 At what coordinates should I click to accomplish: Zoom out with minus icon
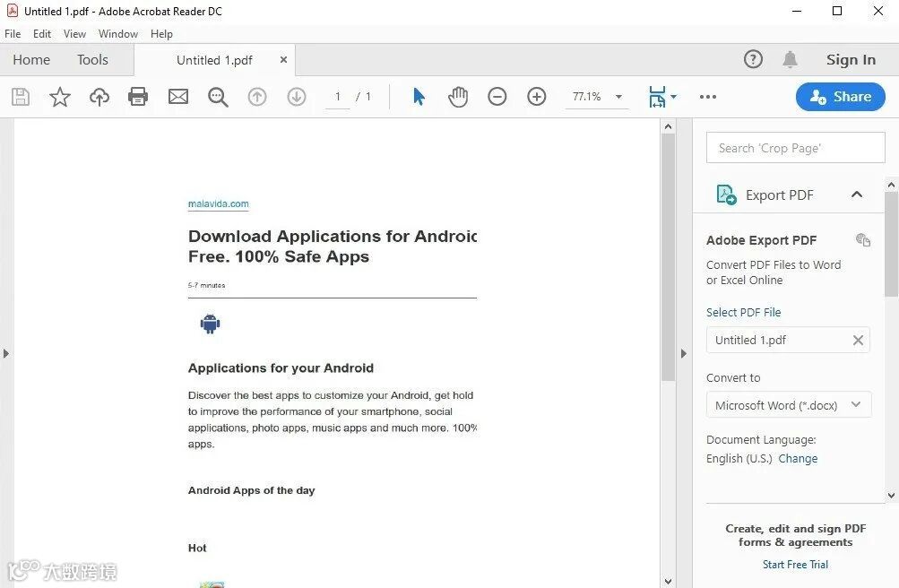tap(497, 96)
